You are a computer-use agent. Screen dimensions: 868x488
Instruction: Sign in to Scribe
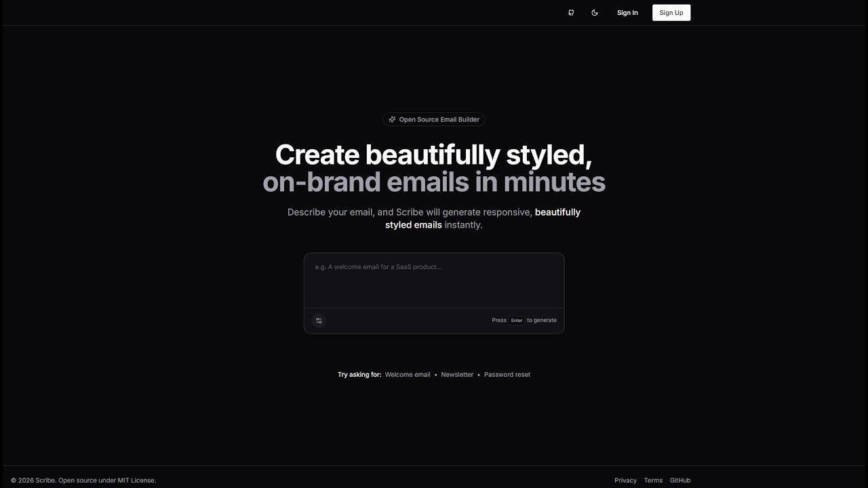tap(627, 12)
